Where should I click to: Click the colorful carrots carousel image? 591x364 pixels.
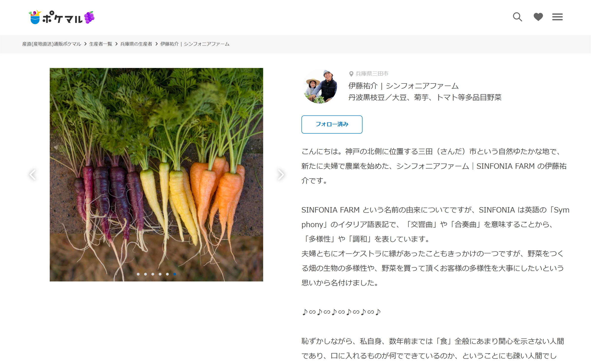click(x=156, y=175)
